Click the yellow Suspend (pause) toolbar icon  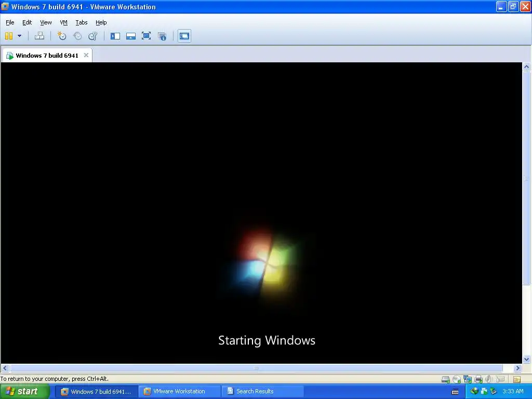9,36
